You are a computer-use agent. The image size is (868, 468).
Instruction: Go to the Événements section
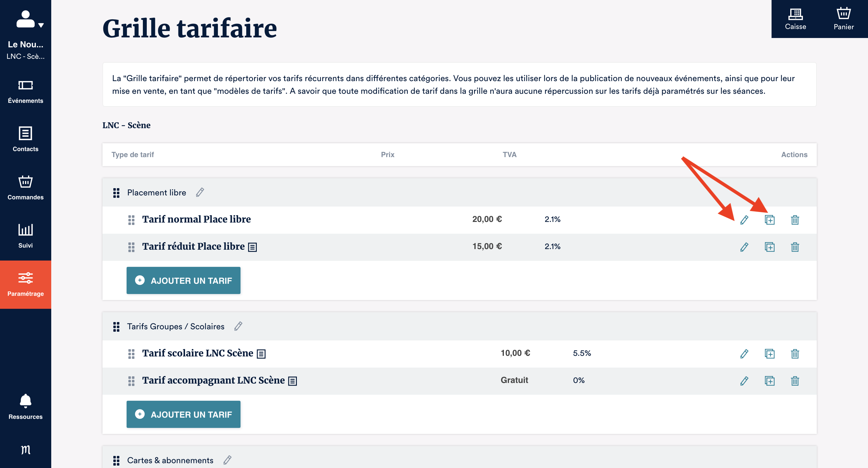click(x=26, y=91)
